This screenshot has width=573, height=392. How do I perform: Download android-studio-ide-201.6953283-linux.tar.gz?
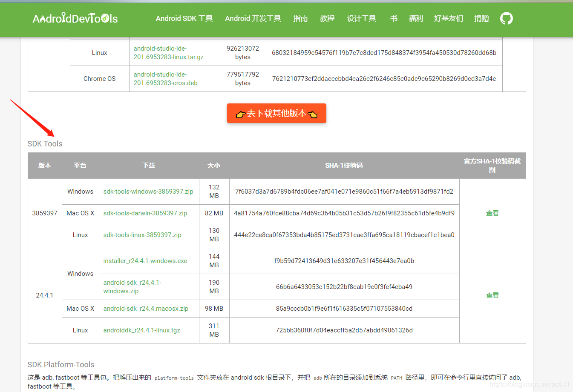[169, 53]
